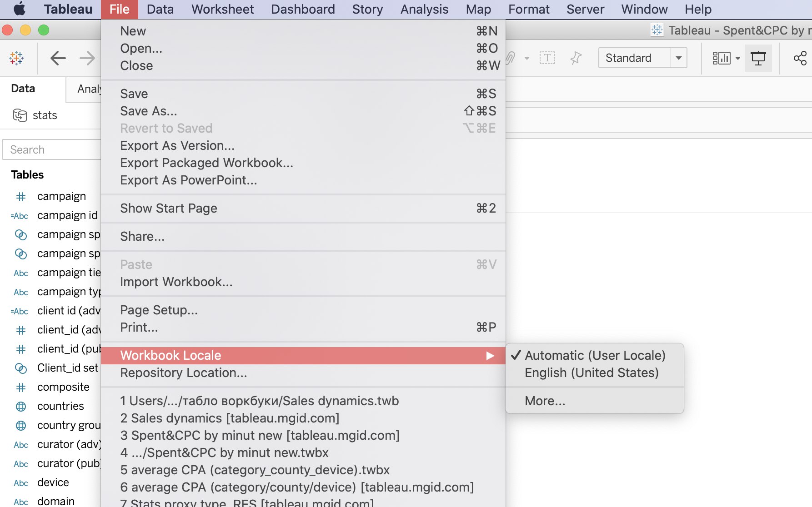Image resolution: width=812 pixels, height=507 pixels.
Task: Click the number icon beside campaign field
Action: click(21, 197)
